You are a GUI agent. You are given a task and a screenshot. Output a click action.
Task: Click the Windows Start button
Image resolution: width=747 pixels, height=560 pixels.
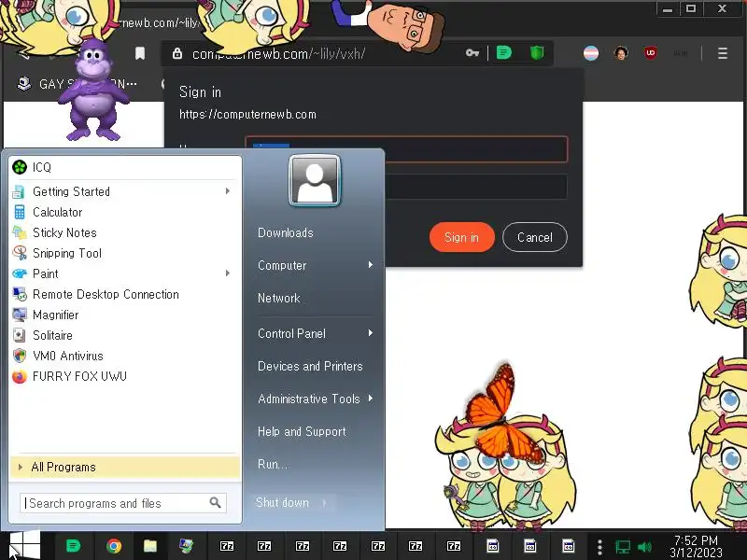(24, 546)
